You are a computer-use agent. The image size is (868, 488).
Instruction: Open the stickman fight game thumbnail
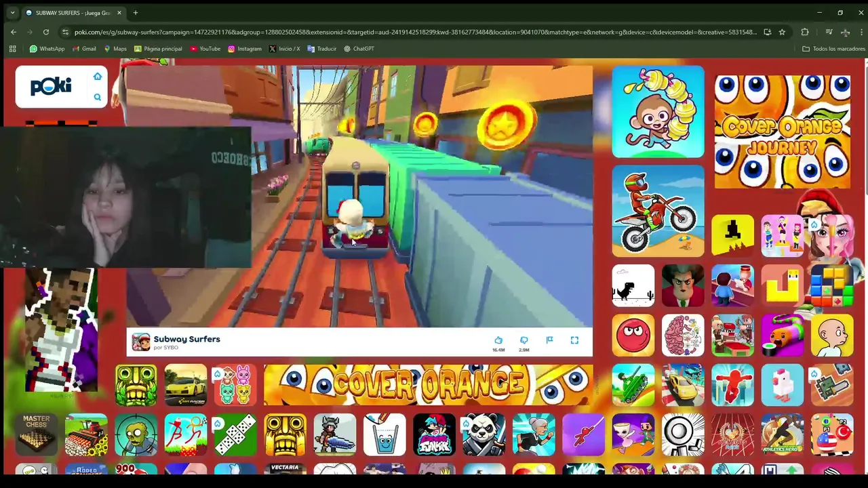pos(186,434)
